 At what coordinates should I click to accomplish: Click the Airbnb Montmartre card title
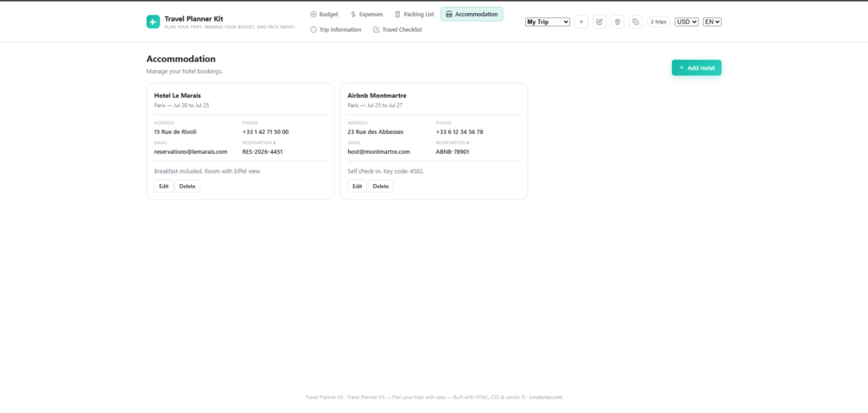(377, 95)
